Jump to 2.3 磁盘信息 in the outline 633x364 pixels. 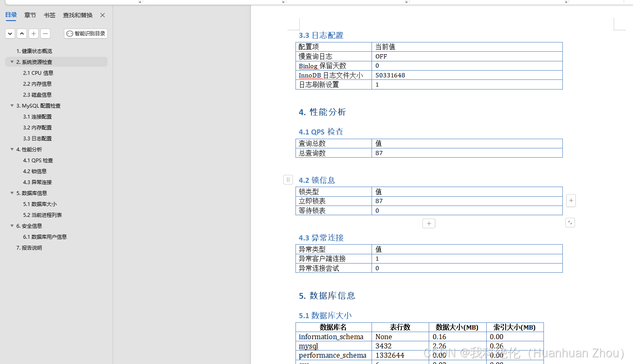37,95
